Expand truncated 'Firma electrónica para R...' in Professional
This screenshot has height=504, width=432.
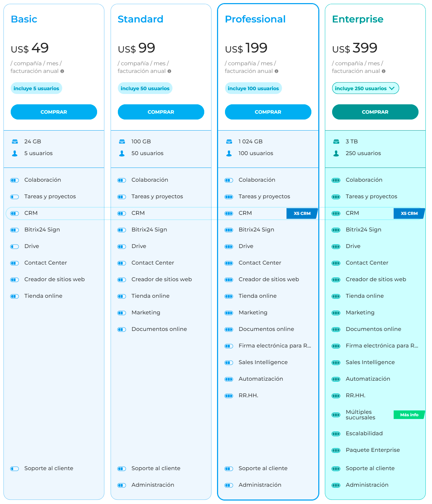pos(275,346)
